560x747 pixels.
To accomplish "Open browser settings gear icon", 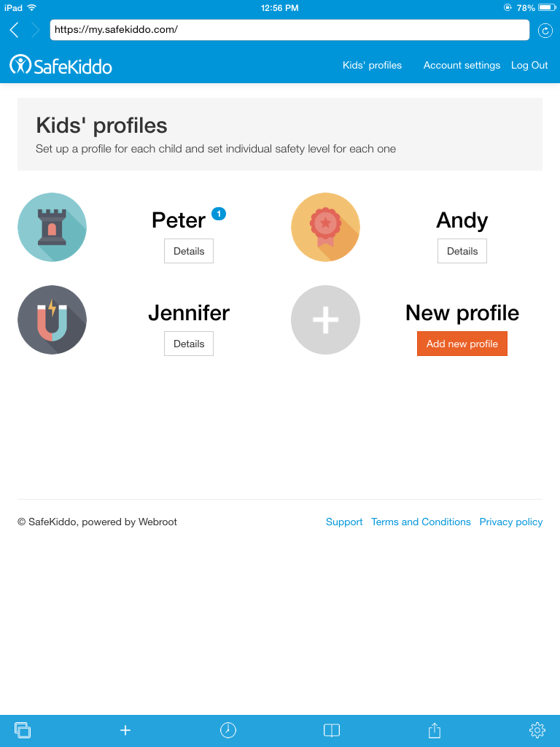I will pyautogui.click(x=537, y=729).
